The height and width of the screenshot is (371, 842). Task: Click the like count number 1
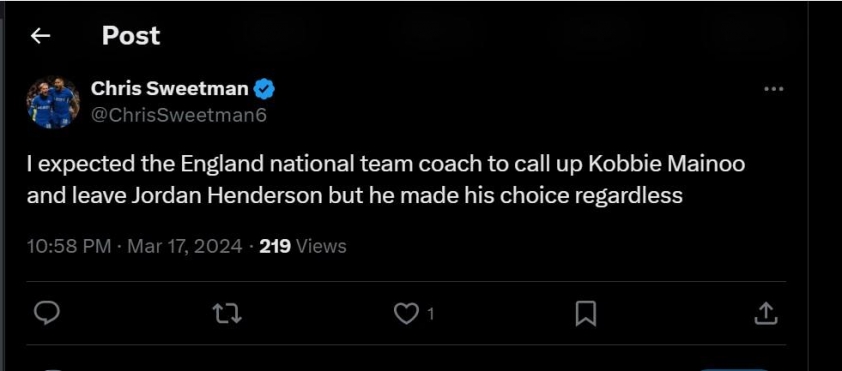430,315
